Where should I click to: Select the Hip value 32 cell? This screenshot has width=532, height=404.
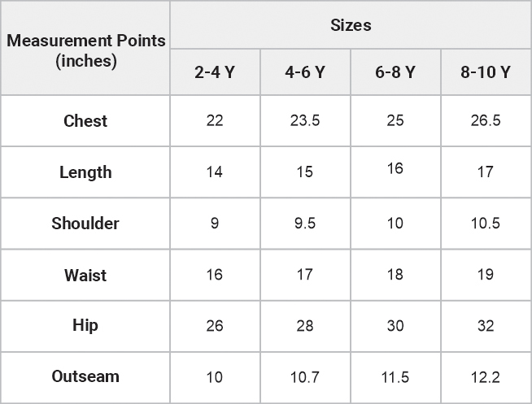[486, 326]
